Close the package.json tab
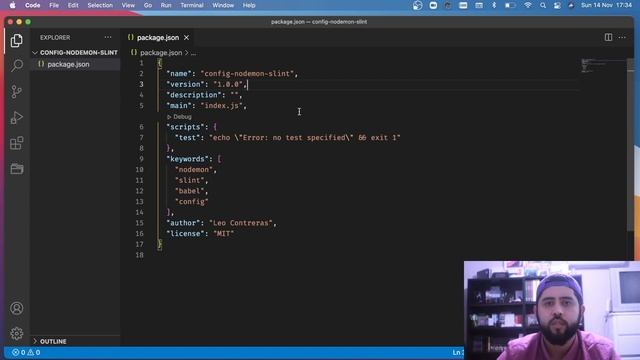 click(187, 38)
